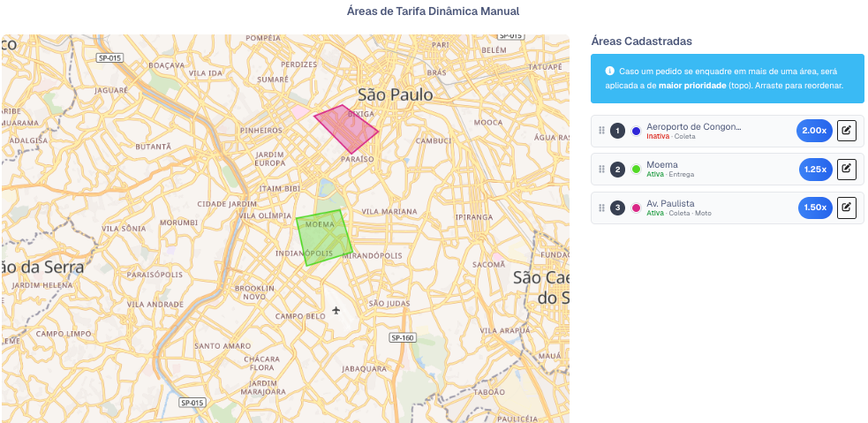
Task: Click the São Paulo label on map
Action: [396, 94]
